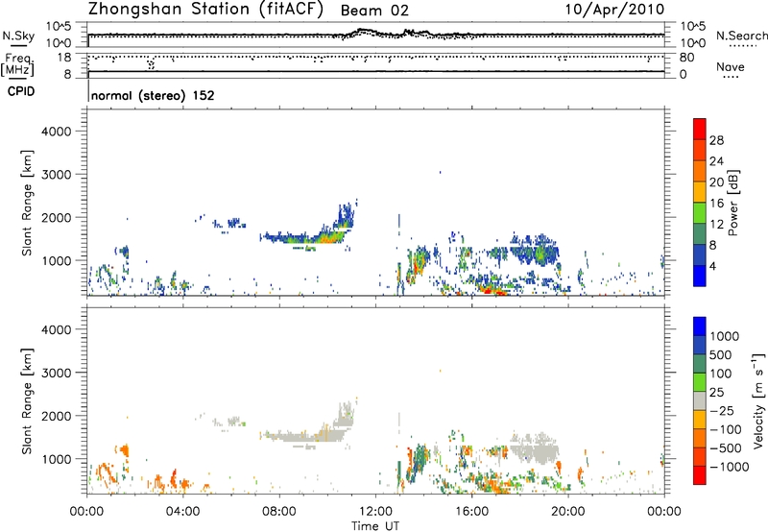Click the 'N.Sky' legend label
Viewport: 768px width, 532px height.
pyautogui.click(x=18, y=36)
